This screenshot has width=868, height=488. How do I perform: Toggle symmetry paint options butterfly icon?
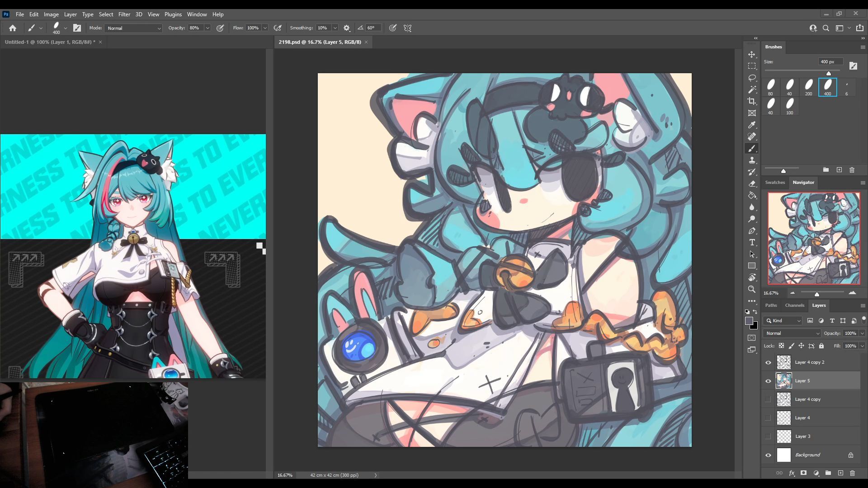click(x=407, y=28)
